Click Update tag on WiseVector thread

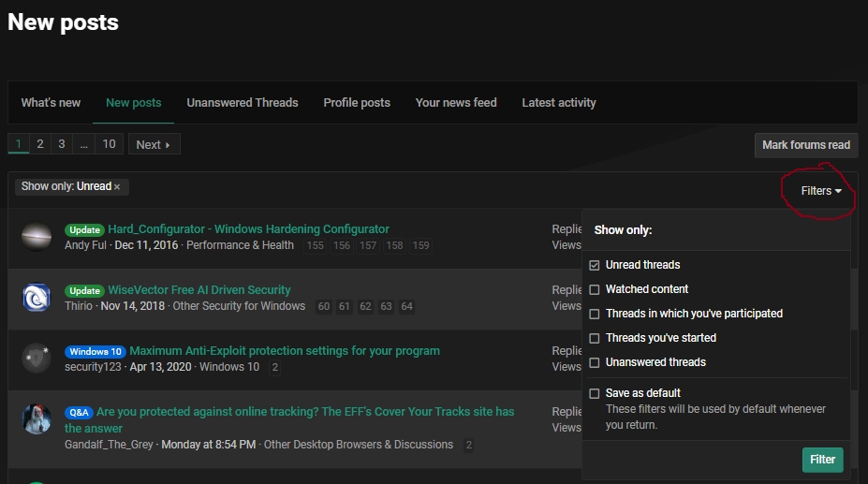84,291
